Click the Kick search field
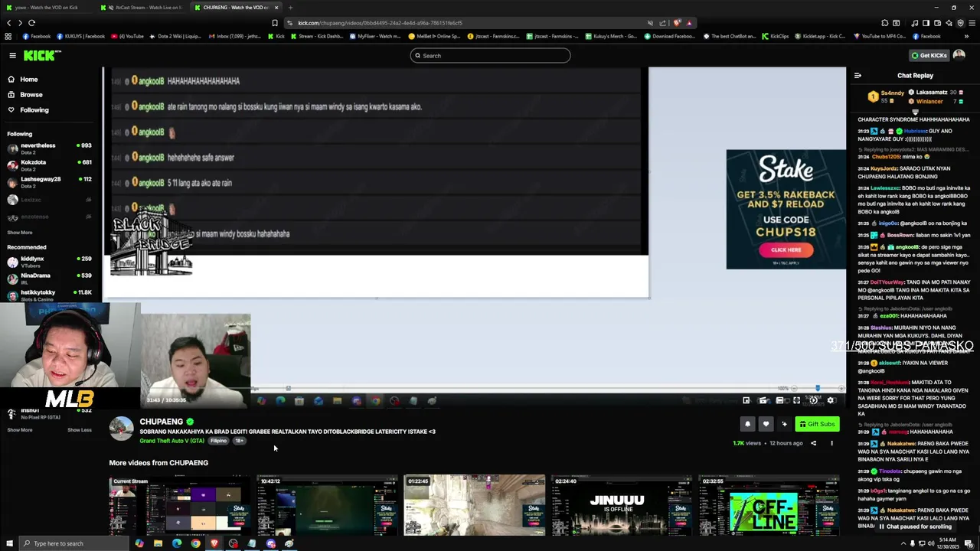The image size is (980, 551). [x=490, y=55]
